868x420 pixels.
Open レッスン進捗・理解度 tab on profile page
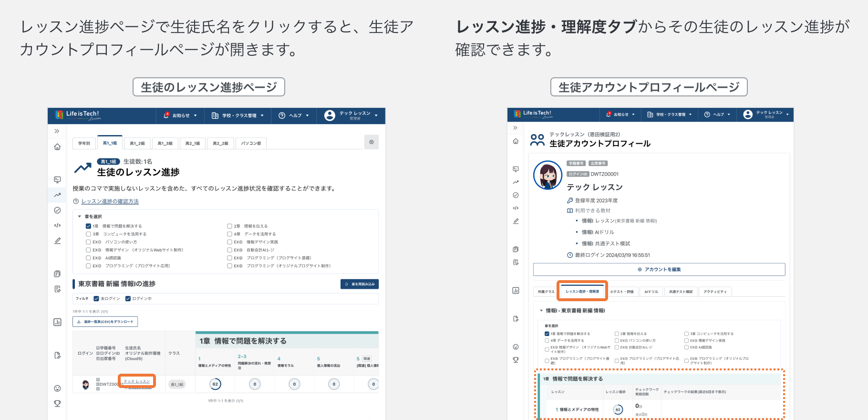[582, 291]
